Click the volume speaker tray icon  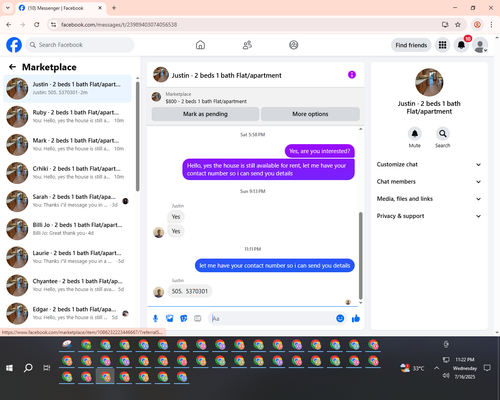click(x=446, y=376)
